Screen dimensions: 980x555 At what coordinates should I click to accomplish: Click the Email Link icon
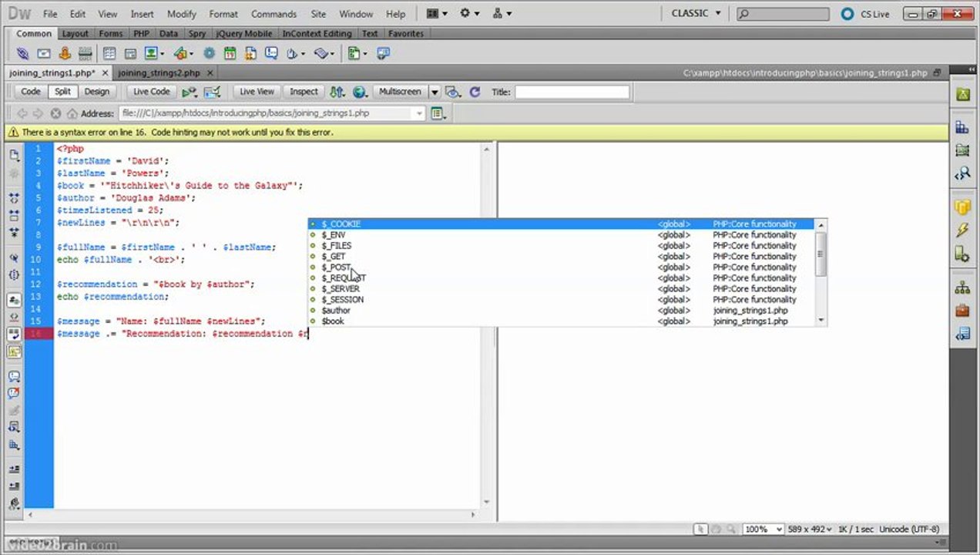point(44,54)
